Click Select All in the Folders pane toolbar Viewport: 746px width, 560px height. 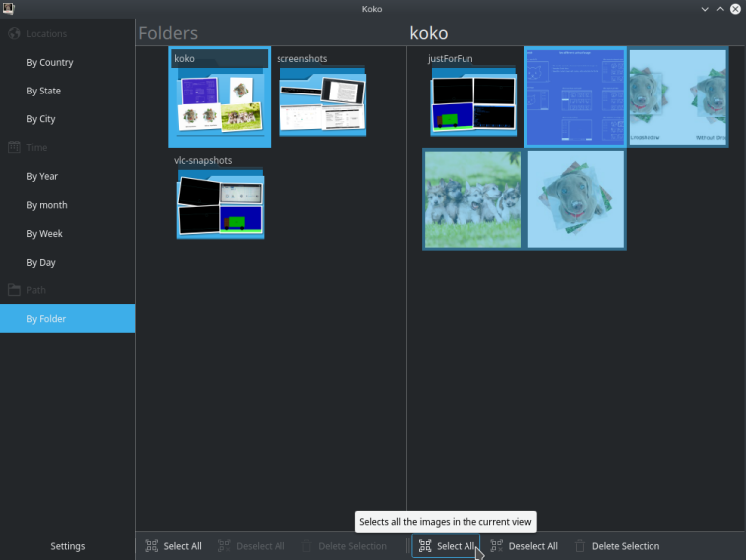click(174, 546)
